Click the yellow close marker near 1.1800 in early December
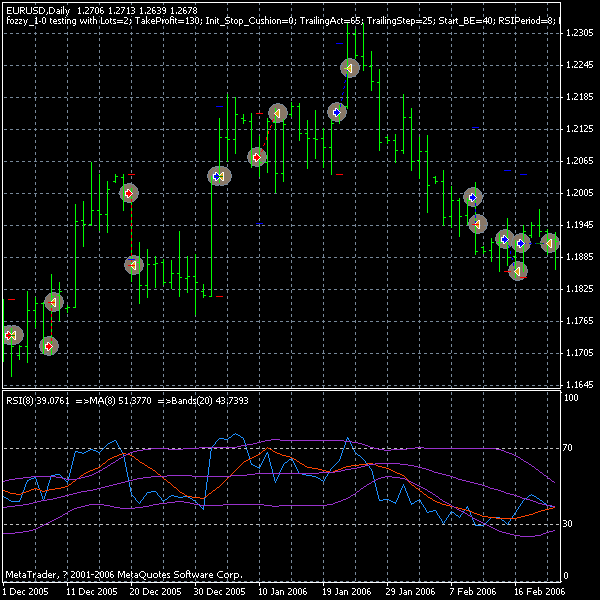This screenshot has width=600, height=600. click(54, 302)
